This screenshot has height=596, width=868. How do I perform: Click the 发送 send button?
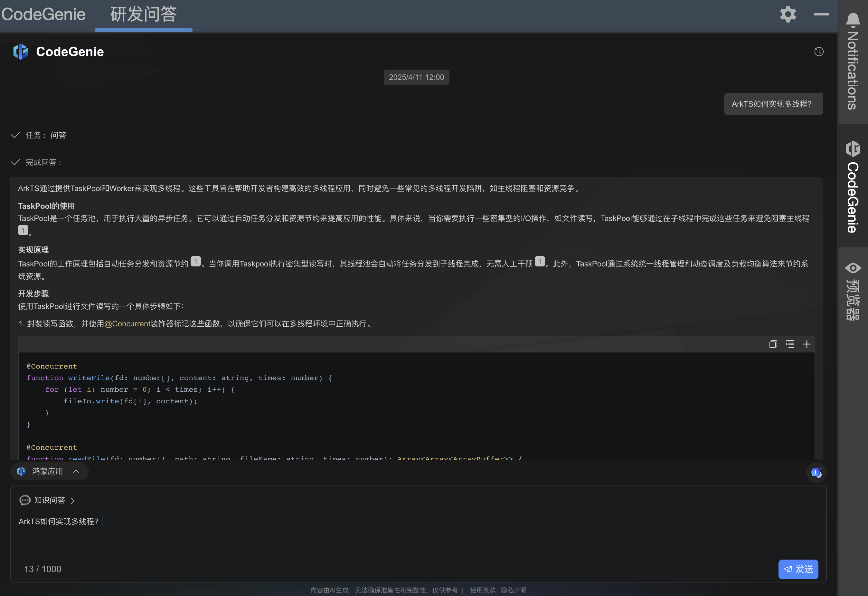(798, 569)
